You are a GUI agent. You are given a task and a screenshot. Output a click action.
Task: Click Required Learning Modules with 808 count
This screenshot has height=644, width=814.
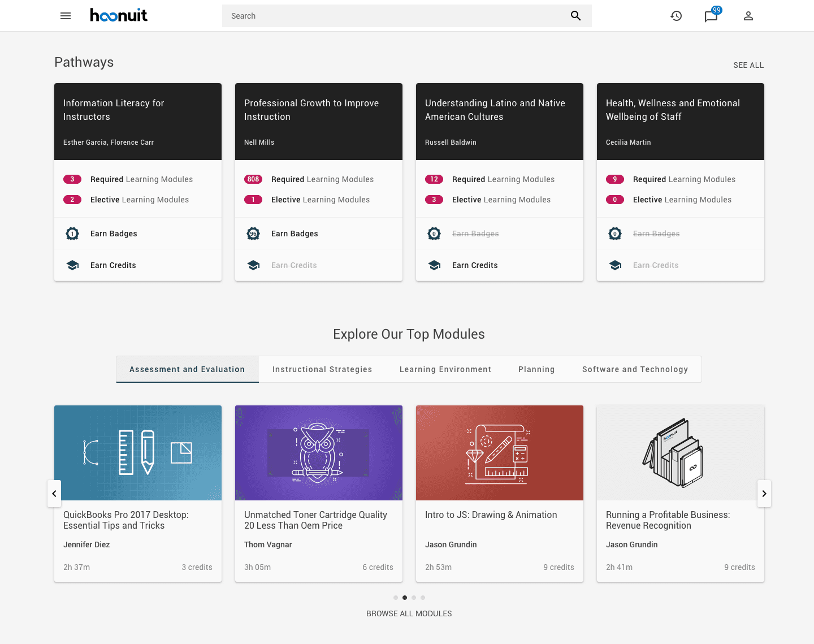[x=322, y=179]
